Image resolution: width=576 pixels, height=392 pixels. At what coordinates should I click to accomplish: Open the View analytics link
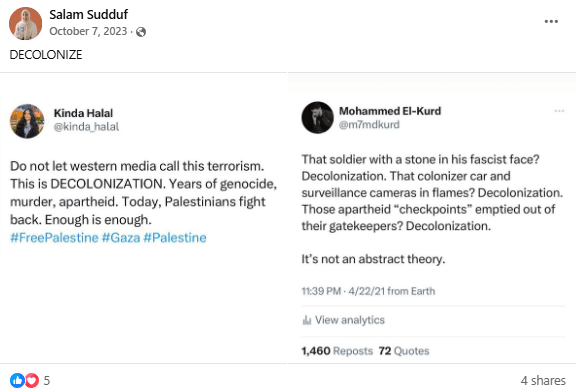pos(350,320)
